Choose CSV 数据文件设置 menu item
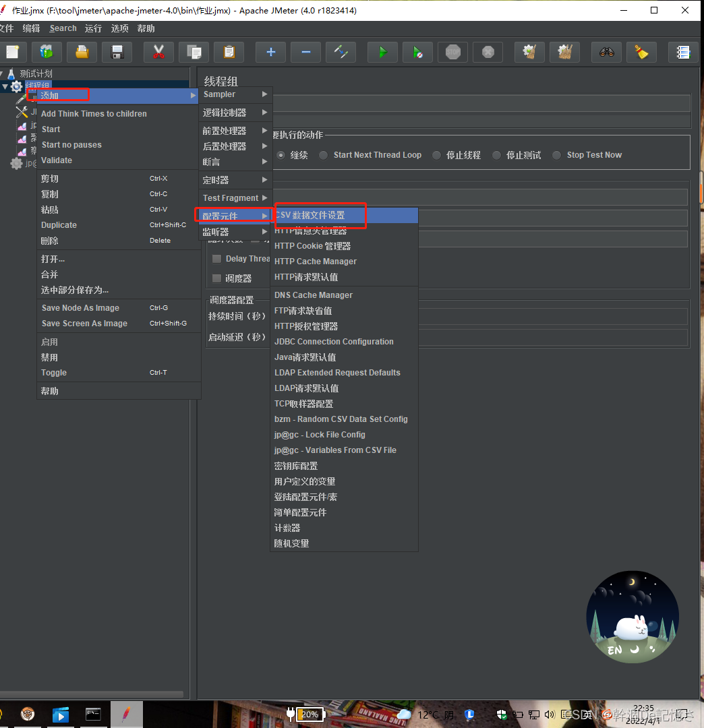Image resolution: width=704 pixels, height=728 pixels. 344,215
